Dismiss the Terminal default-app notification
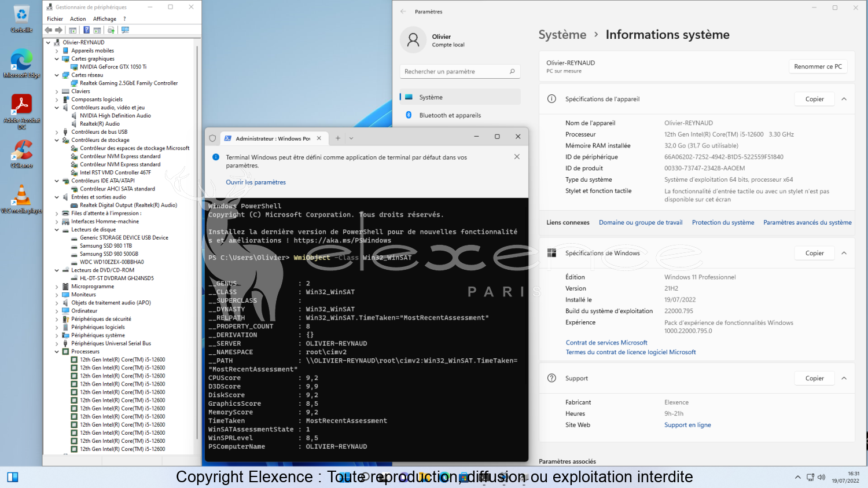 [x=517, y=157]
